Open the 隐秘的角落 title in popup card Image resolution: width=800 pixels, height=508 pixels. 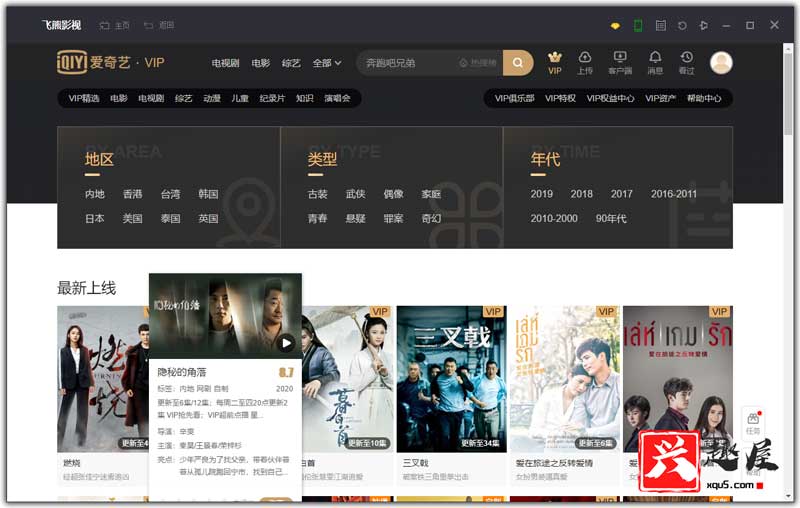pyautogui.click(x=182, y=372)
